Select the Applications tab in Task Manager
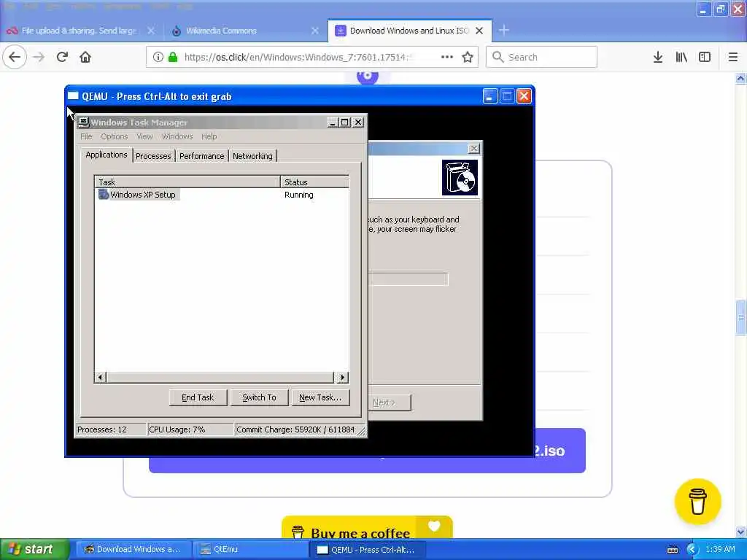The height and width of the screenshot is (560, 747). [x=107, y=155]
